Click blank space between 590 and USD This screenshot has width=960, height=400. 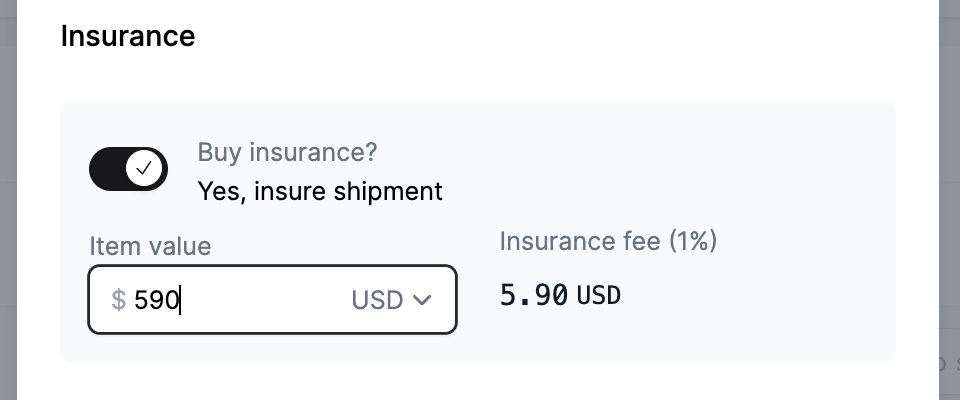click(x=263, y=300)
